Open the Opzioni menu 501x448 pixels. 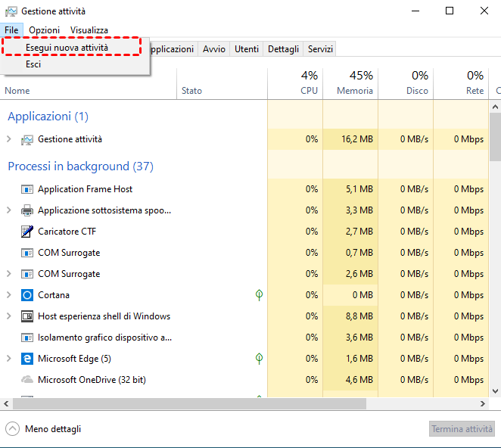point(44,30)
